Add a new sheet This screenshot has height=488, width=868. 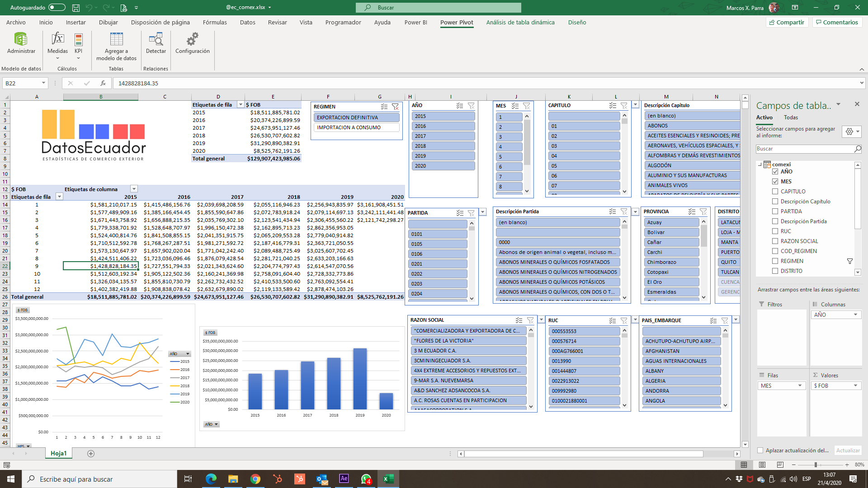91,454
